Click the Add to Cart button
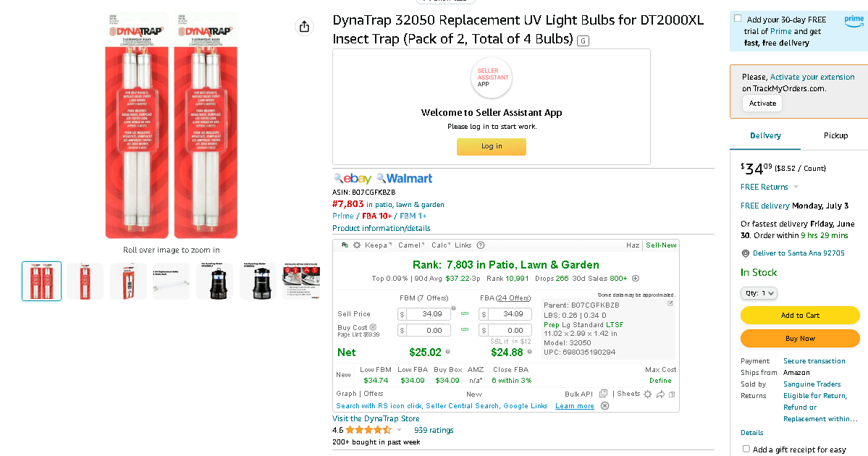 (800, 316)
